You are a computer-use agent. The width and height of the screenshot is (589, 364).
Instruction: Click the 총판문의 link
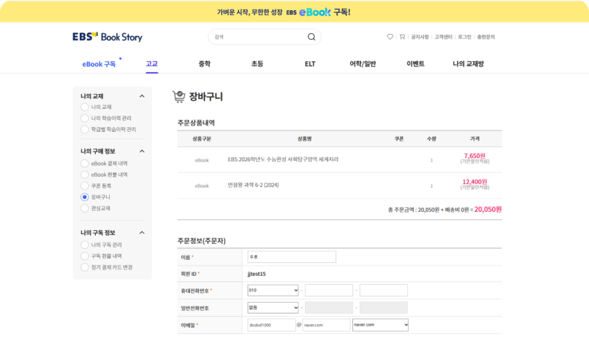click(486, 37)
